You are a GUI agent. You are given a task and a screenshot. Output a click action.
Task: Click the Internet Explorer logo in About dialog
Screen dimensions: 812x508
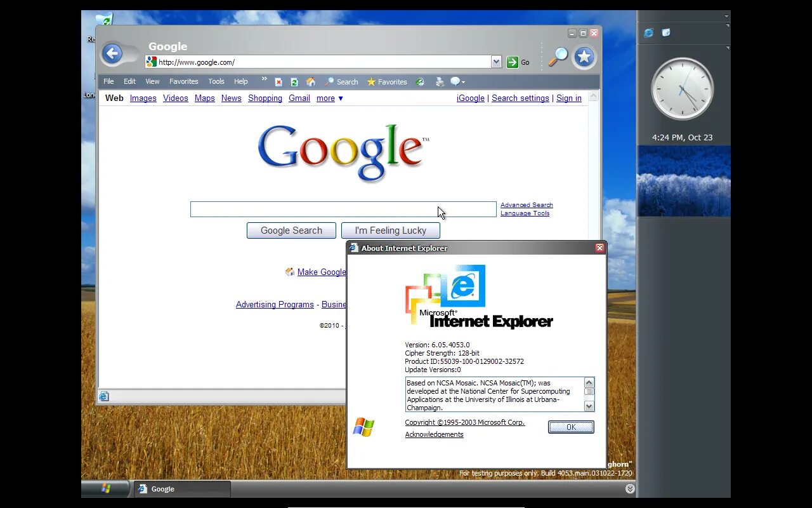(x=479, y=297)
